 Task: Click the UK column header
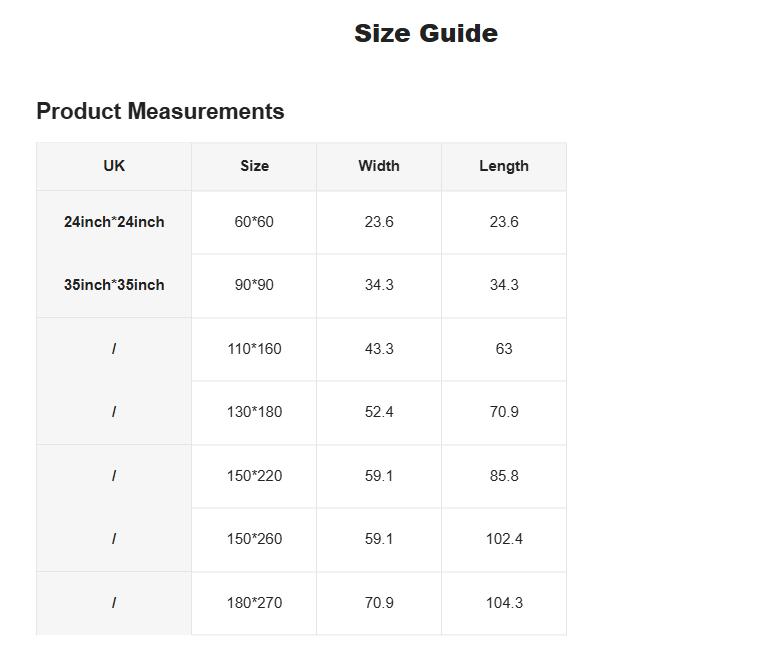(x=114, y=166)
